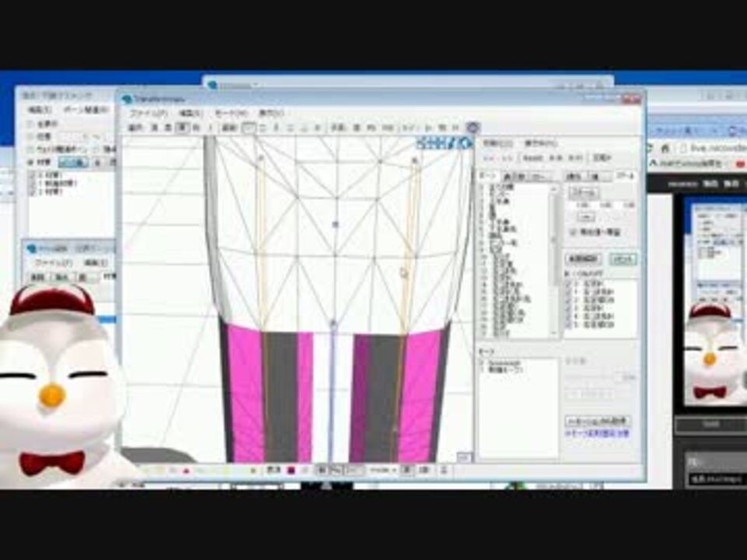
Task: Switch to the スケール tab on the right
Action: coord(626,176)
